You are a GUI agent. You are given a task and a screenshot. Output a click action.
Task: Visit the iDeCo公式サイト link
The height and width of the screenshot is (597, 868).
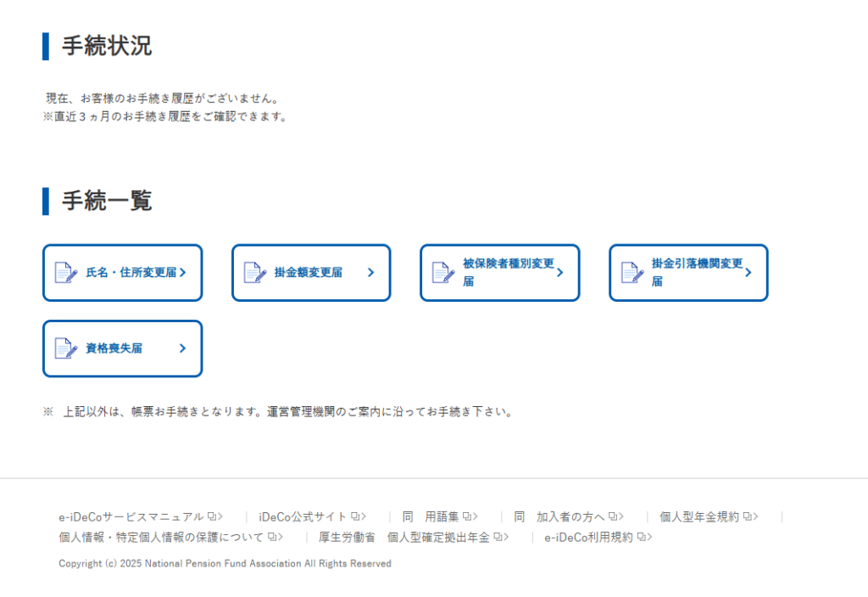pos(303,516)
